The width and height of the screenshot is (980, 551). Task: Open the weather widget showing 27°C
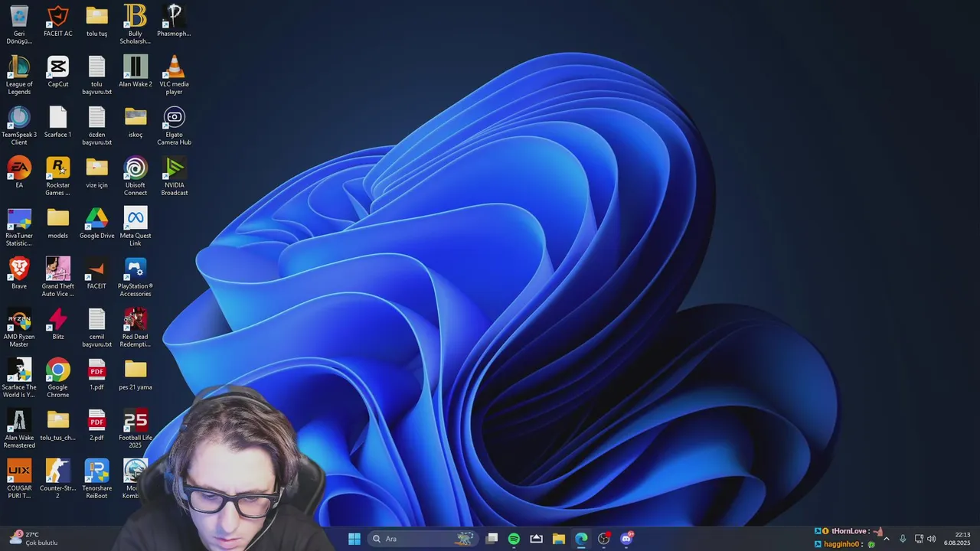pyautogui.click(x=34, y=539)
